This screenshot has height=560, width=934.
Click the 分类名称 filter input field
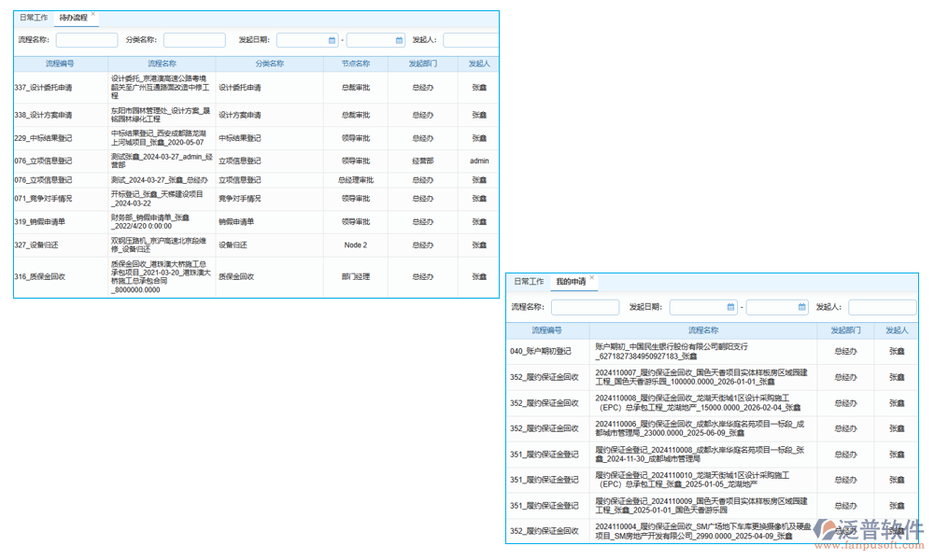194,40
